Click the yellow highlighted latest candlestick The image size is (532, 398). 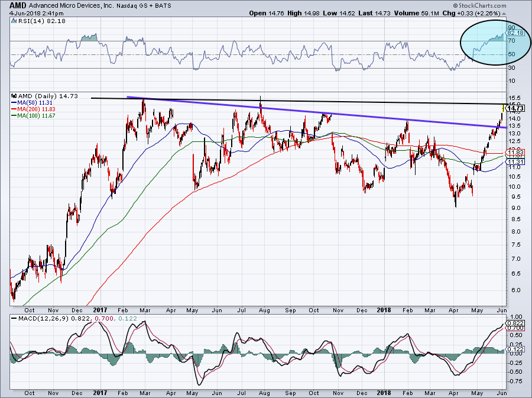502,108
